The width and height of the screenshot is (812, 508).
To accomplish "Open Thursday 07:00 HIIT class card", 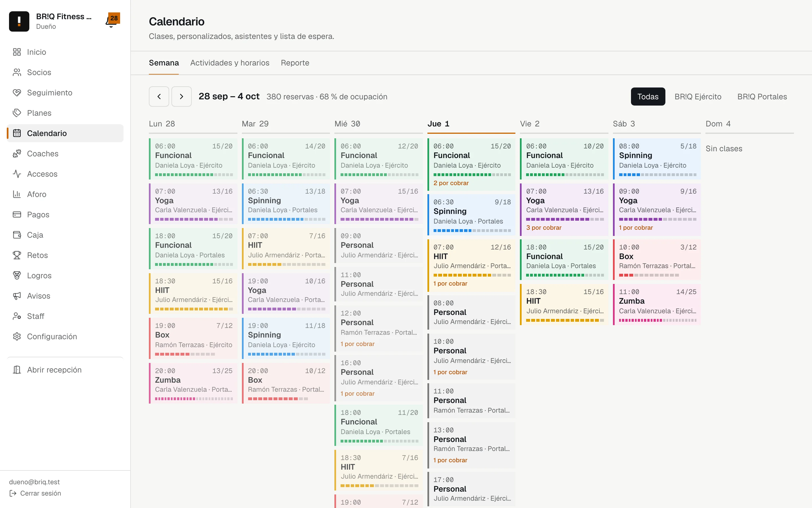I will pyautogui.click(x=471, y=265).
